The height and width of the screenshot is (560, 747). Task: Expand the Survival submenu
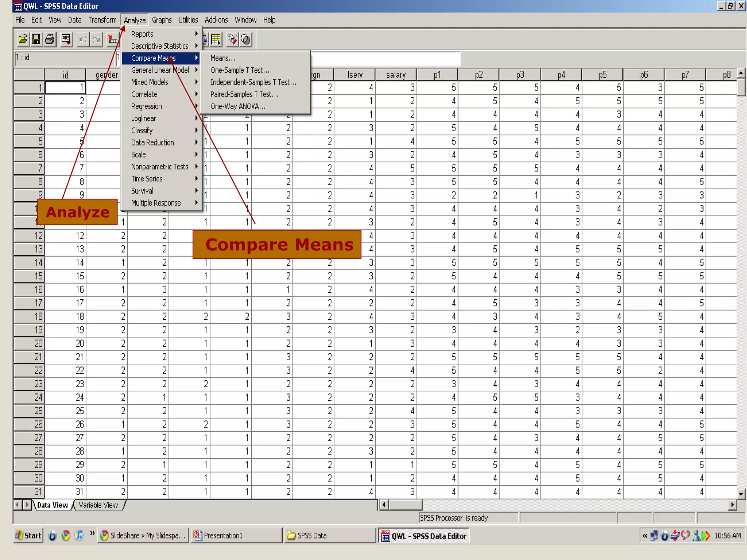point(161,191)
